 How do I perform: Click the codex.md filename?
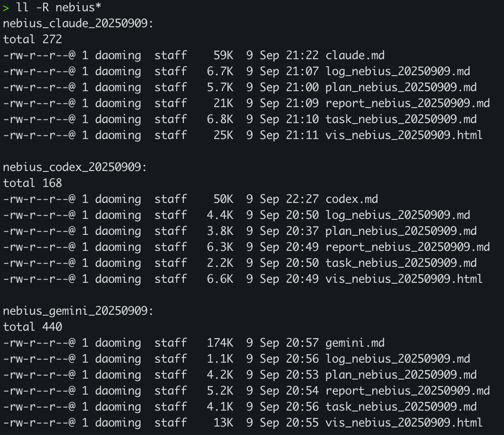352,199
